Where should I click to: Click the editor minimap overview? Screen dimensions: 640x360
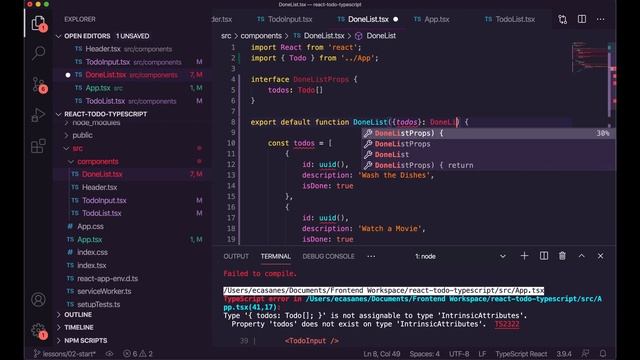589,57
